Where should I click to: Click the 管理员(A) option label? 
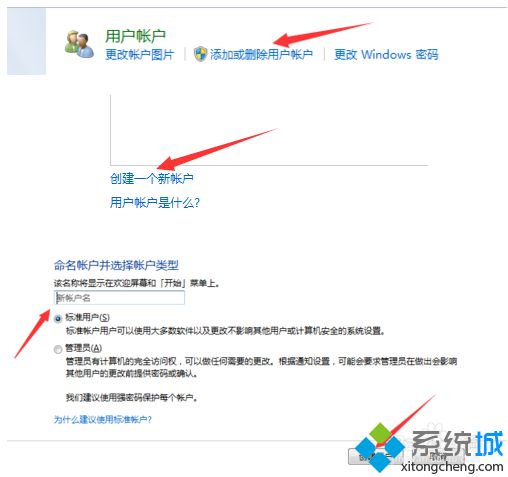tap(84, 348)
